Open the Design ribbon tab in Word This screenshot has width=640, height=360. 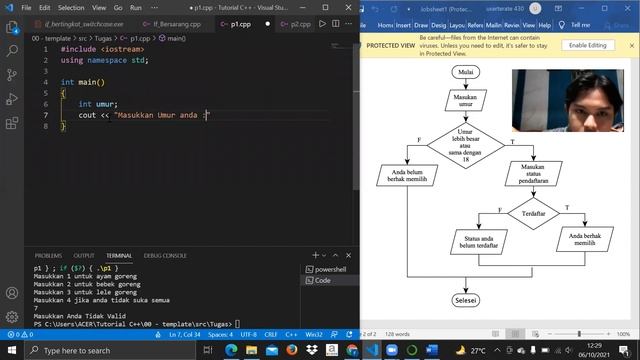438,25
